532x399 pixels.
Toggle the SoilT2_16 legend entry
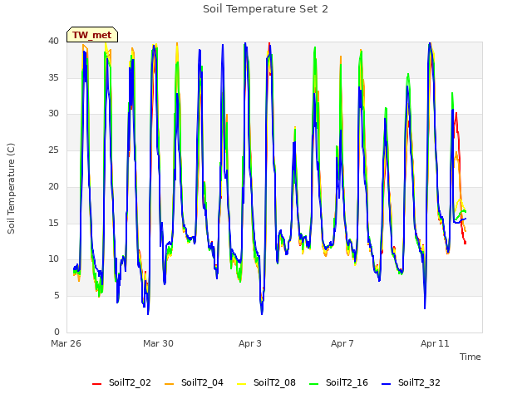click(338, 382)
